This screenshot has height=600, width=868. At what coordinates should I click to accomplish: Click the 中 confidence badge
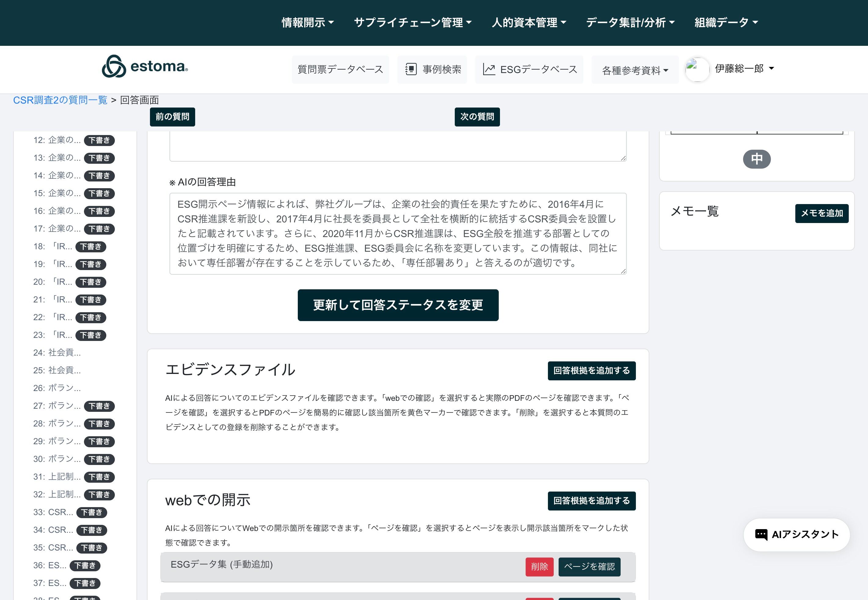757,159
